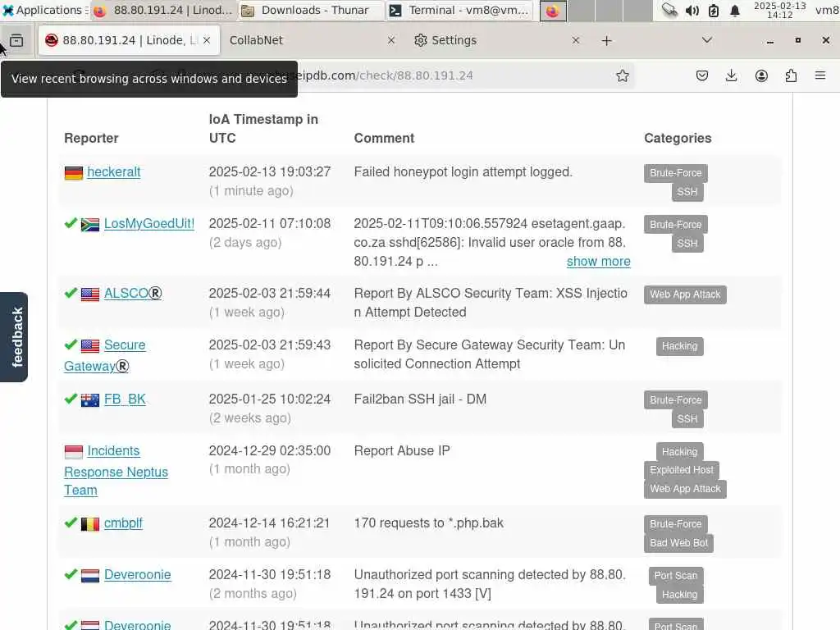Open Deveroonie link dated 2024-11-30 19:51:18 port 1433

point(137,575)
